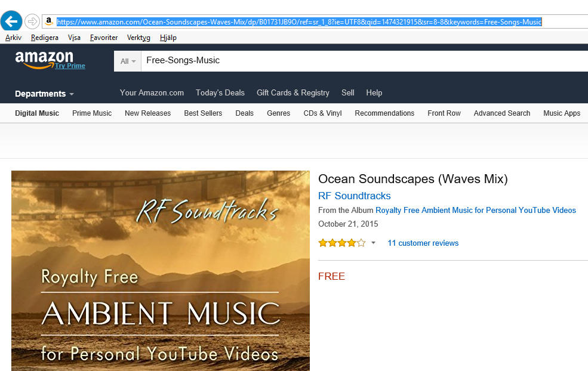The image size is (588, 371).
Task: Open Royalty Free Ambient Music album link
Action: pos(476,210)
